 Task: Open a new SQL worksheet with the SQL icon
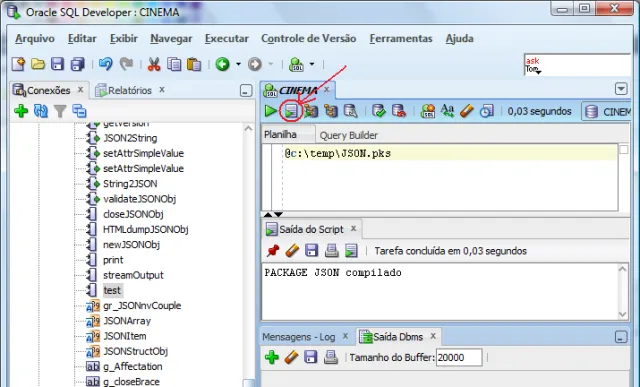point(296,64)
